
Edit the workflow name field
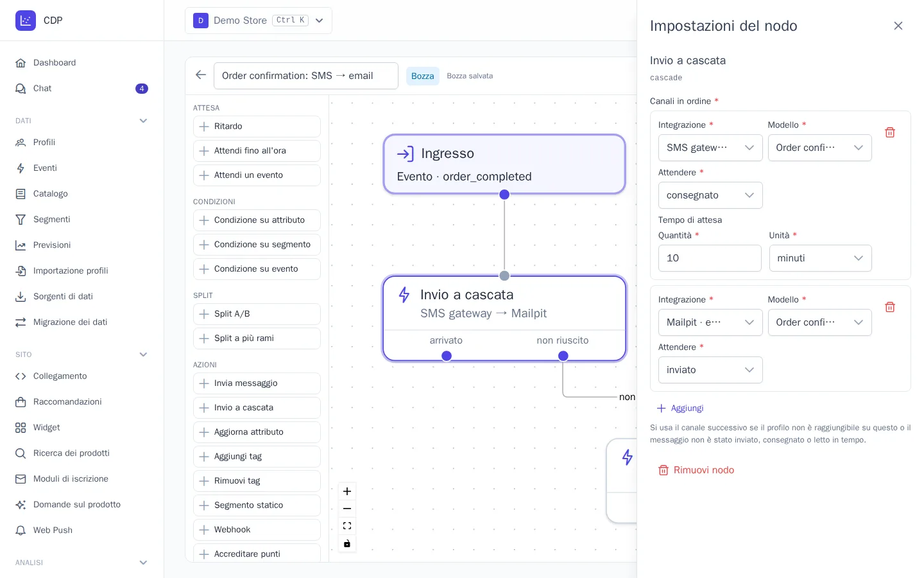(x=306, y=76)
